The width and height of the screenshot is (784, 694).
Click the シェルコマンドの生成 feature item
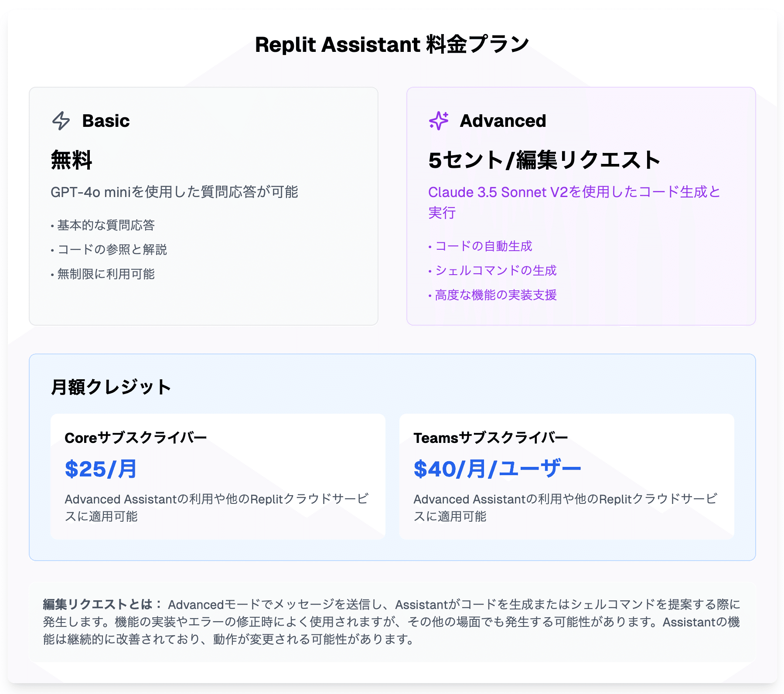click(x=495, y=270)
